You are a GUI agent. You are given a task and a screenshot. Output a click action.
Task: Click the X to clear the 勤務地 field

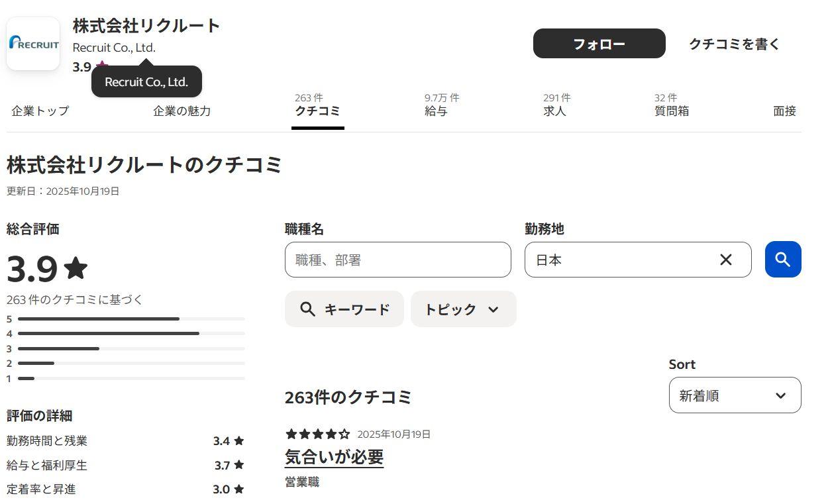click(x=725, y=260)
